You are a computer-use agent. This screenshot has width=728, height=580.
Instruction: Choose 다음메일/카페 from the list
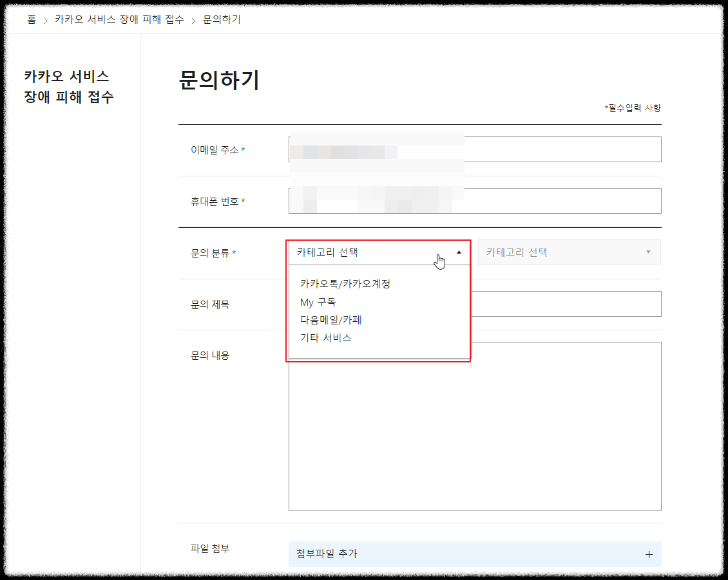tap(330, 320)
